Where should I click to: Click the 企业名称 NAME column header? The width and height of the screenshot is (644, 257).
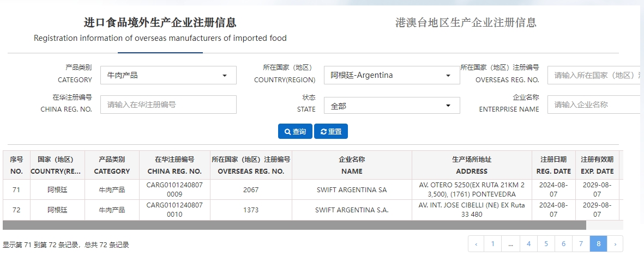point(352,165)
